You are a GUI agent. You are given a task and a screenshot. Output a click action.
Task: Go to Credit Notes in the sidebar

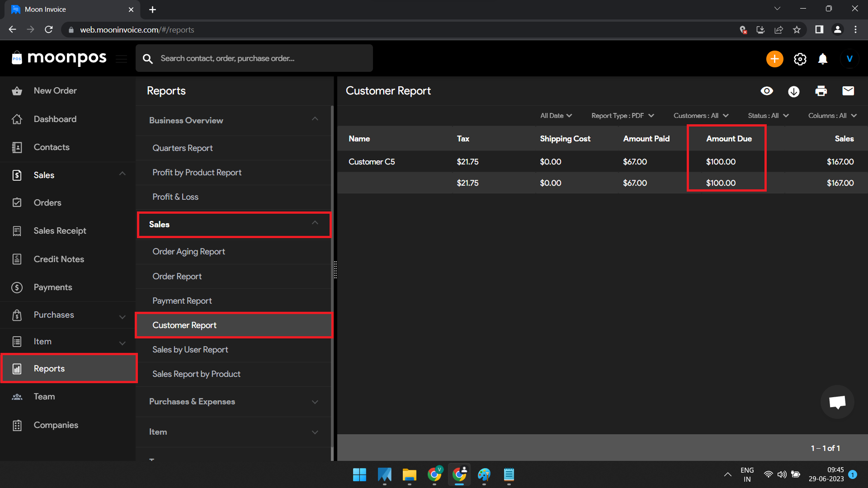pyautogui.click(x=59, y=259)
